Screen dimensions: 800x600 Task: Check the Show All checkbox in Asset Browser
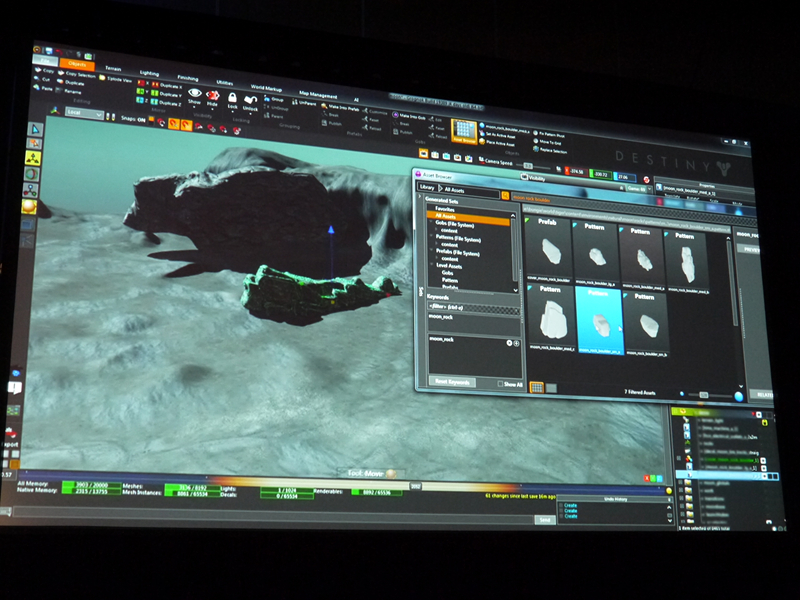500,384
